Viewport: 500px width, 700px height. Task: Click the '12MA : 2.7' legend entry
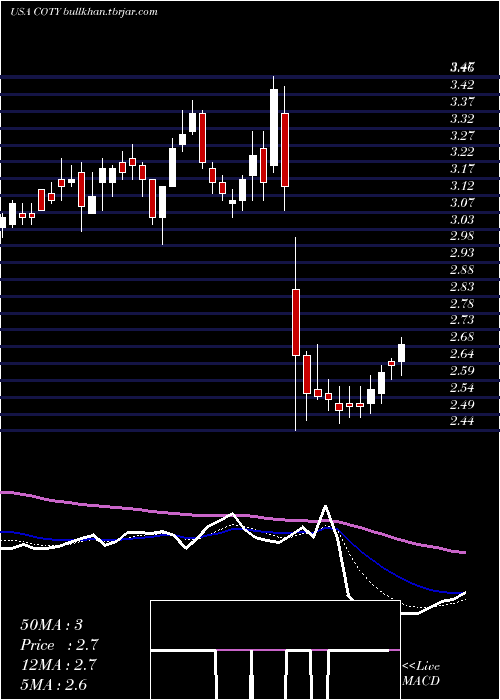point(58,664)
